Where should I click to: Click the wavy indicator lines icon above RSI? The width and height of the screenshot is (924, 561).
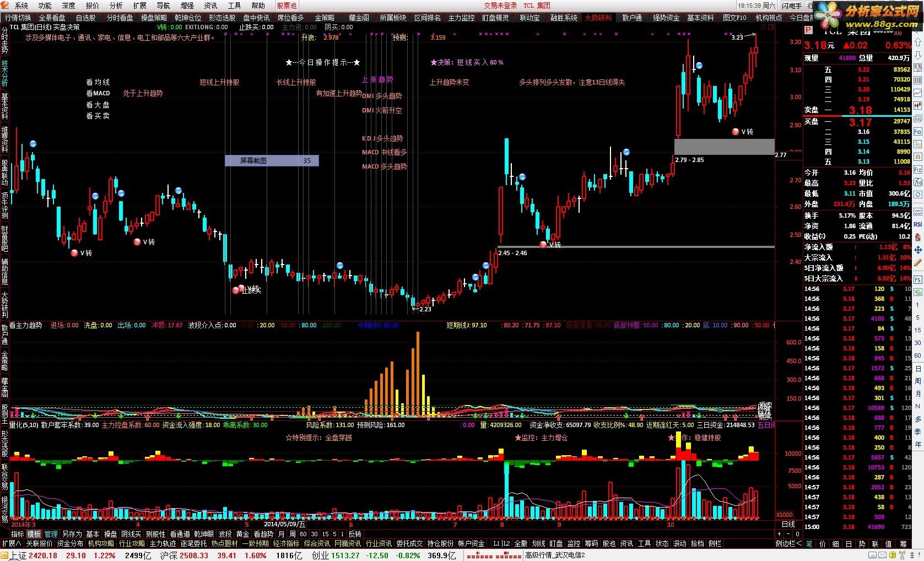click(918, 211)
